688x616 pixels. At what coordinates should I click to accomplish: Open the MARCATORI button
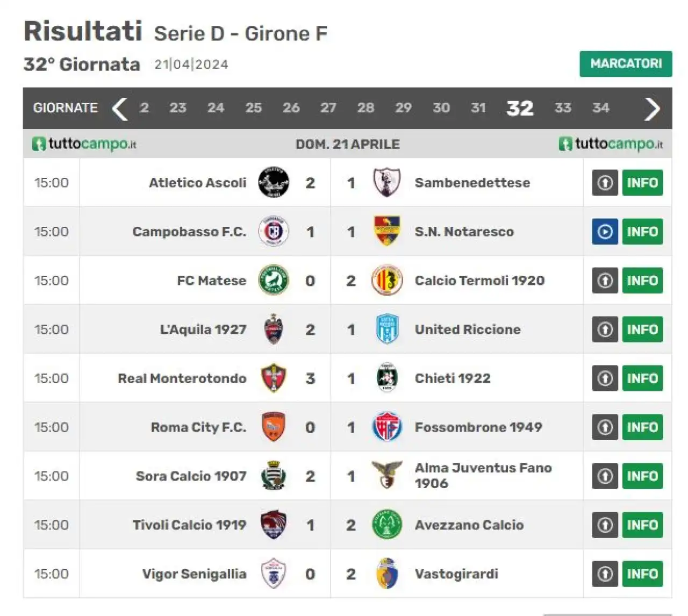[626, 63]
